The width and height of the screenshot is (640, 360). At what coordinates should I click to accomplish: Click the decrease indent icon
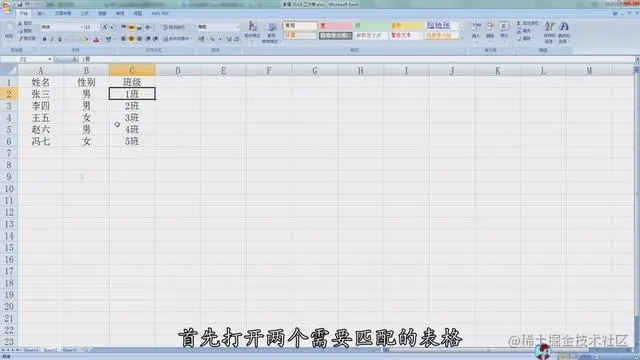tap(148, 39)
